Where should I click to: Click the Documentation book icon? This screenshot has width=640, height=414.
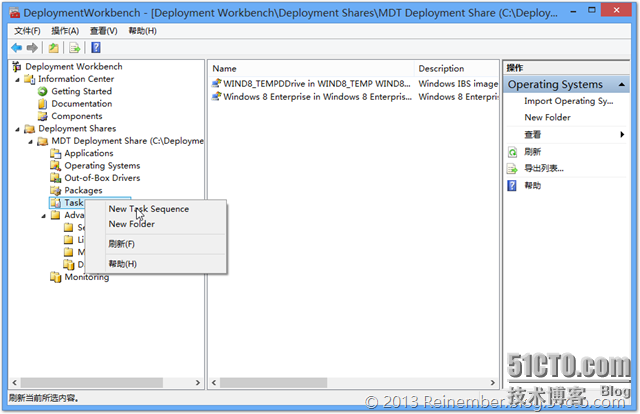point(42,104)
